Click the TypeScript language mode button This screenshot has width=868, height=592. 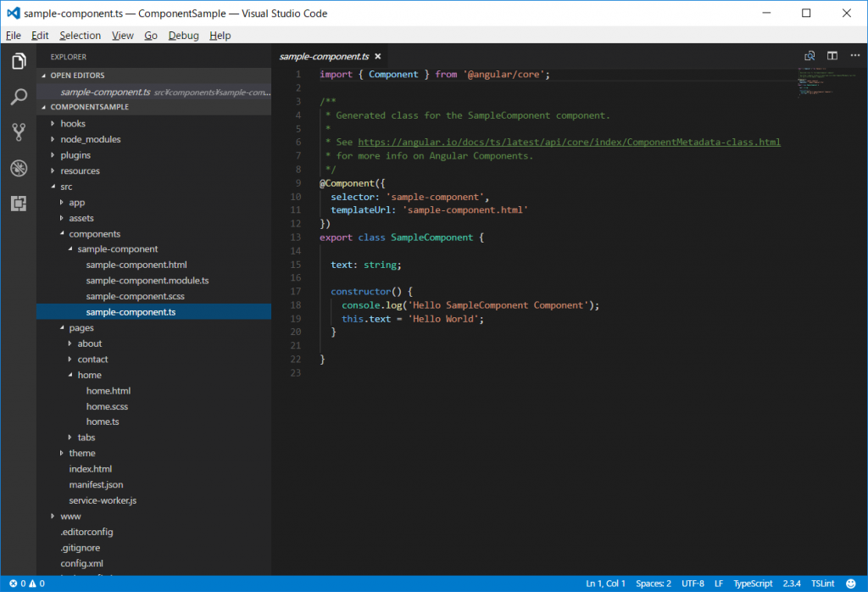tap(753, 584)
